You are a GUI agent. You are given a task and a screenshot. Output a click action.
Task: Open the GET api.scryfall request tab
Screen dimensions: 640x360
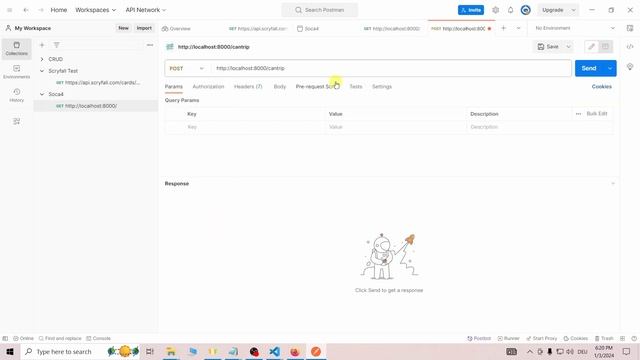coord(258,29)
